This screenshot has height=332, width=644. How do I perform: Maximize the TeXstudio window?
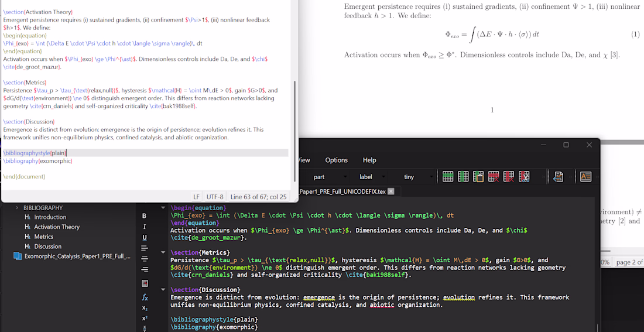(x=566, y=145)
